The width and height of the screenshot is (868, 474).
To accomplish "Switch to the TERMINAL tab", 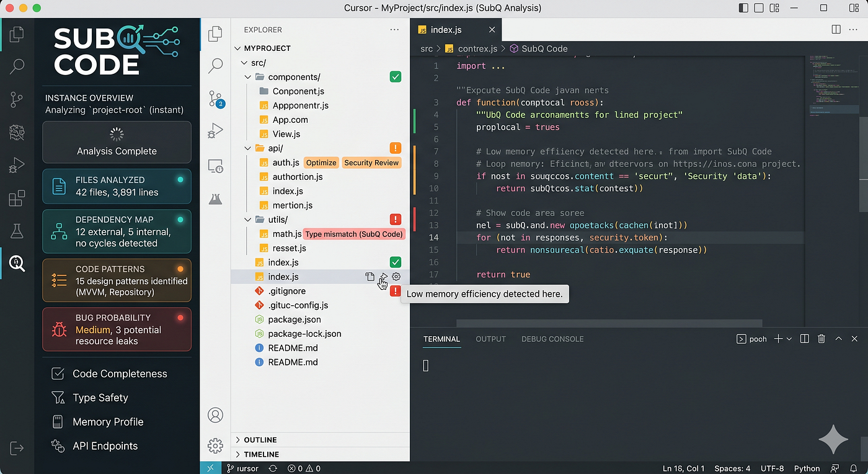I will 441,339.
